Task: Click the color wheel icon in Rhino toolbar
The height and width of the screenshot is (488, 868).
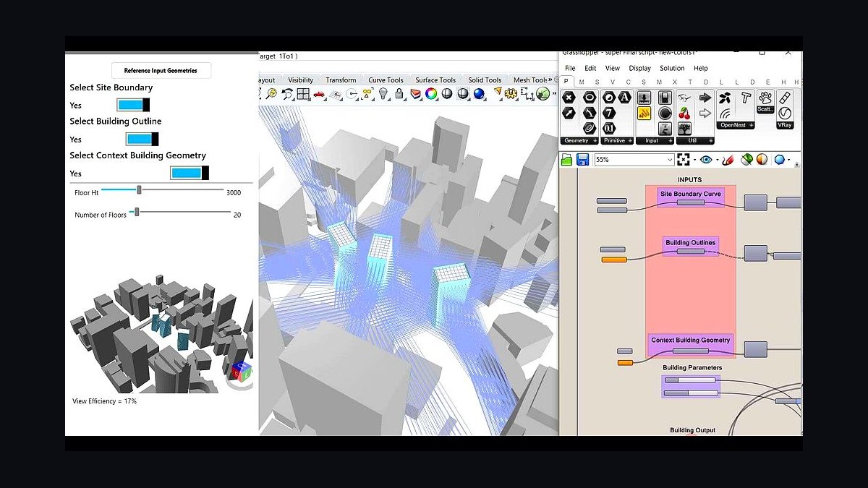Action: (431, 93)
